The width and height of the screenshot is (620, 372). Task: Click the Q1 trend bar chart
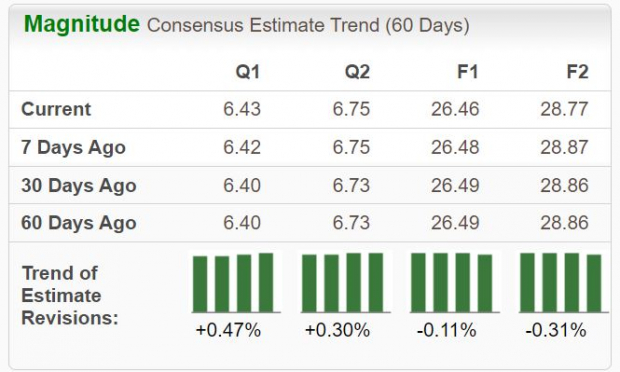(236, 283)
